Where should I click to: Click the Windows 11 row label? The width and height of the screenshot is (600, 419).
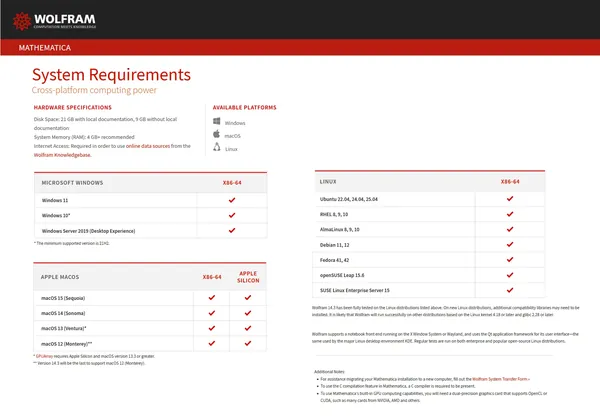pos(55,201)
